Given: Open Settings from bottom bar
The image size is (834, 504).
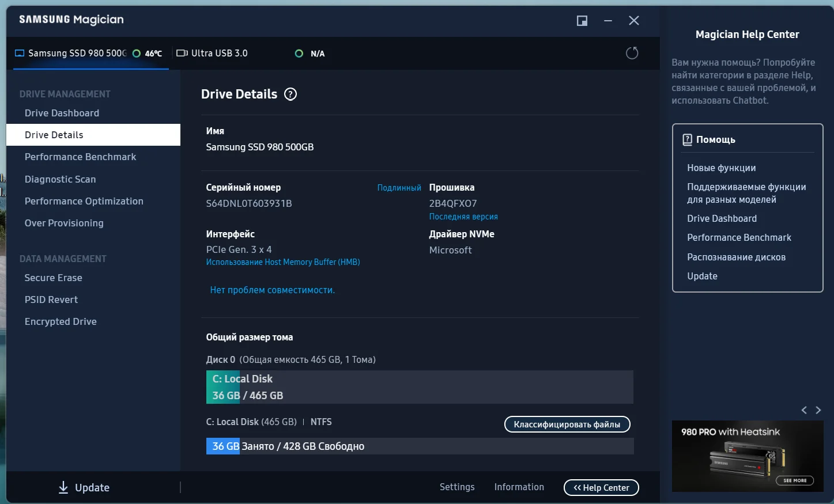Looking at the screenshot, I should (457, 487).
